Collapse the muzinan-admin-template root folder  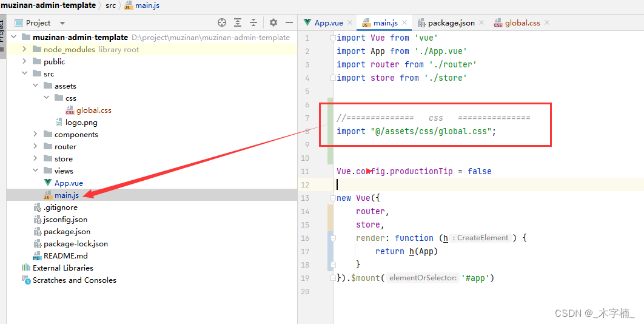[x=14, y=37]
